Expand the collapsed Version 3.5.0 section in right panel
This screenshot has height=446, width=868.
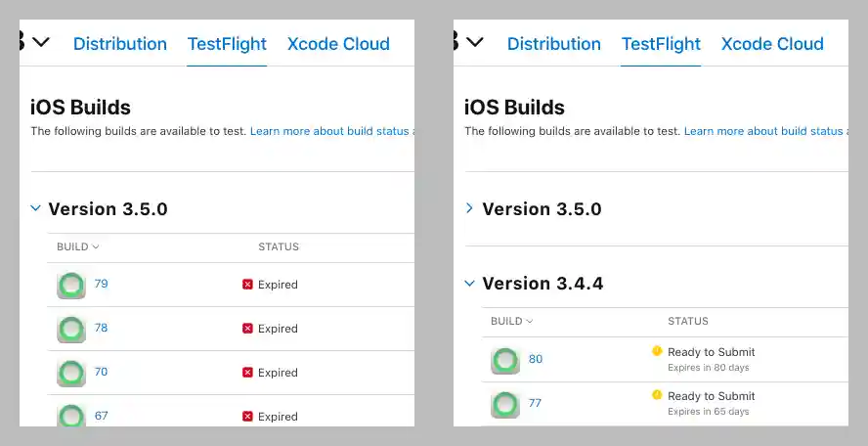(469, 208)
